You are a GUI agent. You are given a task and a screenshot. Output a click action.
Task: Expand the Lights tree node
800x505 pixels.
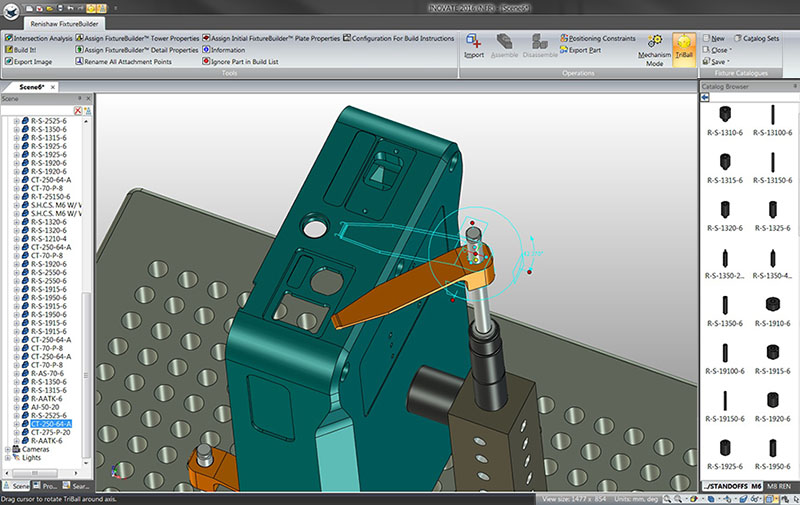8,458
